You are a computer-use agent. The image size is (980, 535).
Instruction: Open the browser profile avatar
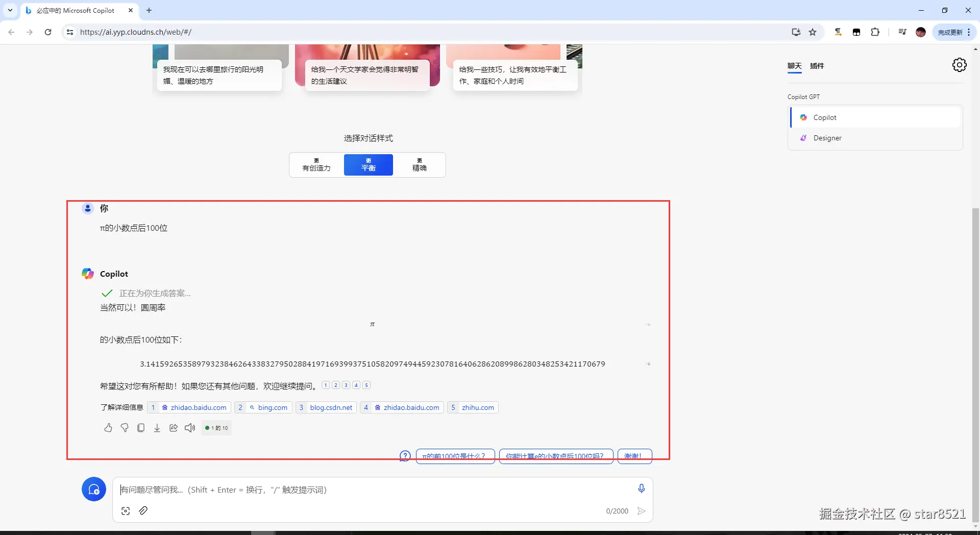pos(921,32)
